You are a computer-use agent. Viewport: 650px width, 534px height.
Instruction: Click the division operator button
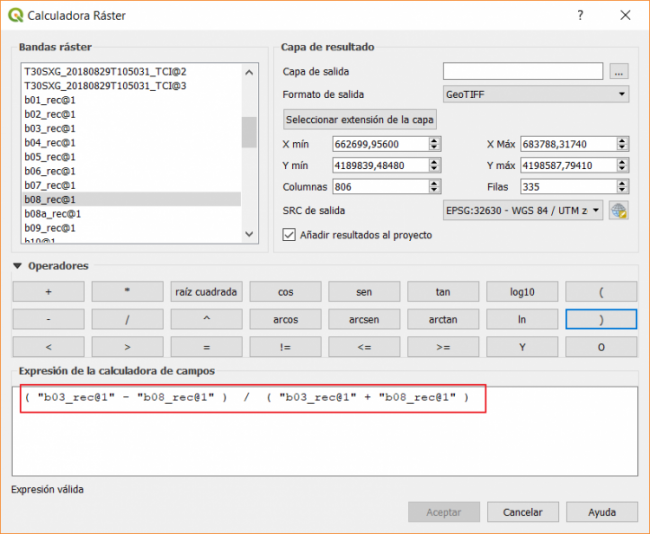tap(127, 319)
